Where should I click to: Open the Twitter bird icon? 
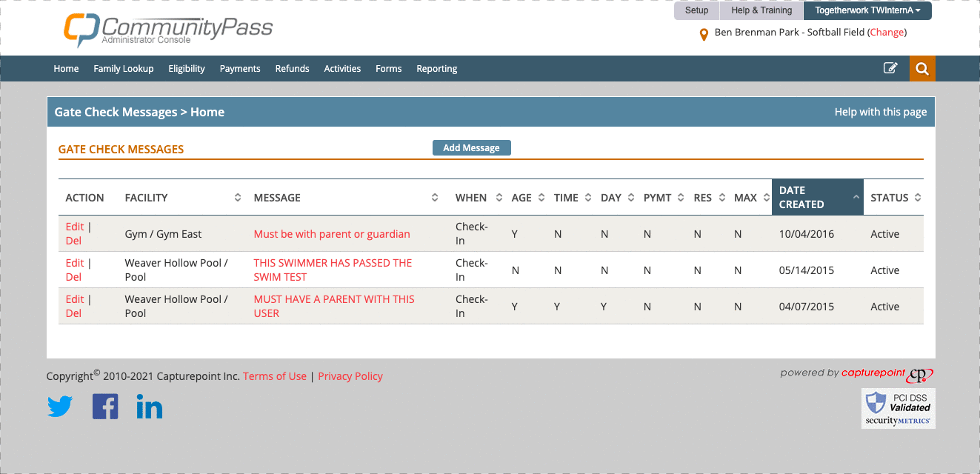[60, 407]
